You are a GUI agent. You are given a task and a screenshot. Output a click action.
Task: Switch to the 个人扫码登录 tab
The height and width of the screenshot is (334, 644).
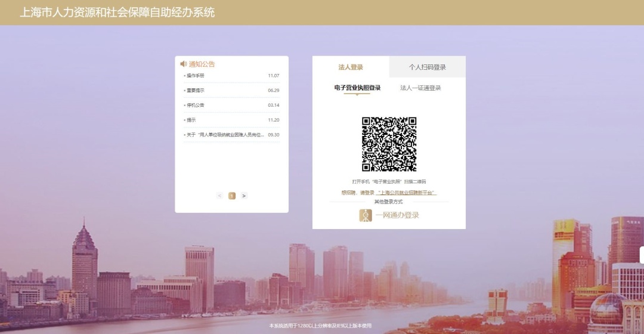[x=427, y=67]
